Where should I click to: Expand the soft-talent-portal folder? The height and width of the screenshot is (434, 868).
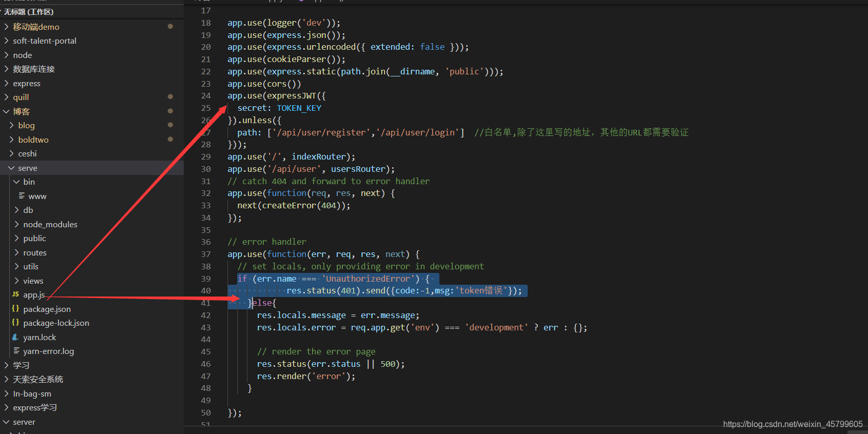[x=6, y=41]
